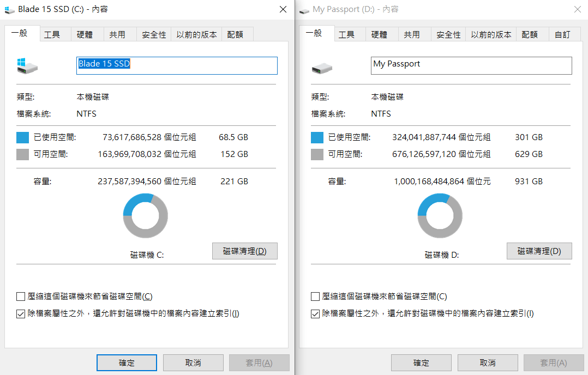588x375 pixels.
Task: Click the gray free-space swatch in the C: window
Action: click(x=22, y=154)
